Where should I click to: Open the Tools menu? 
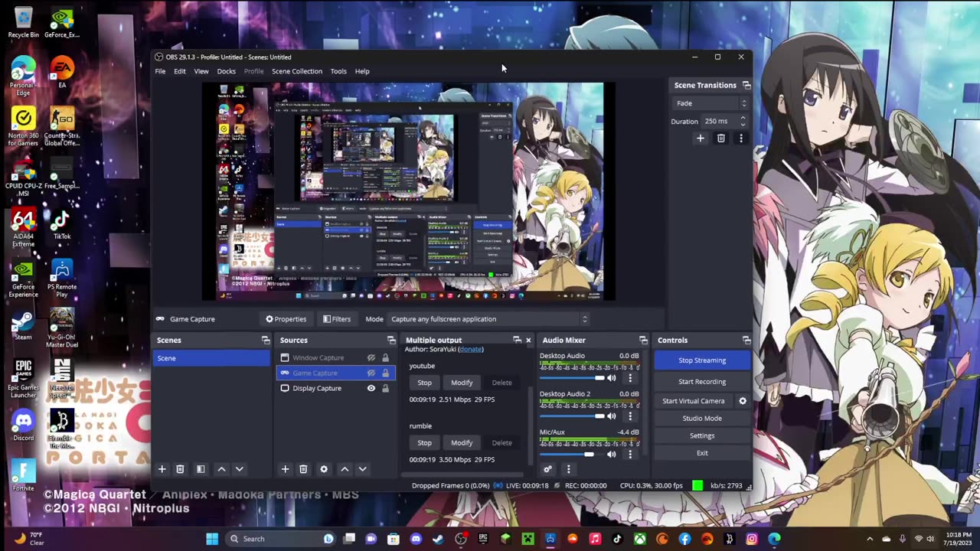tap(338, 71)
